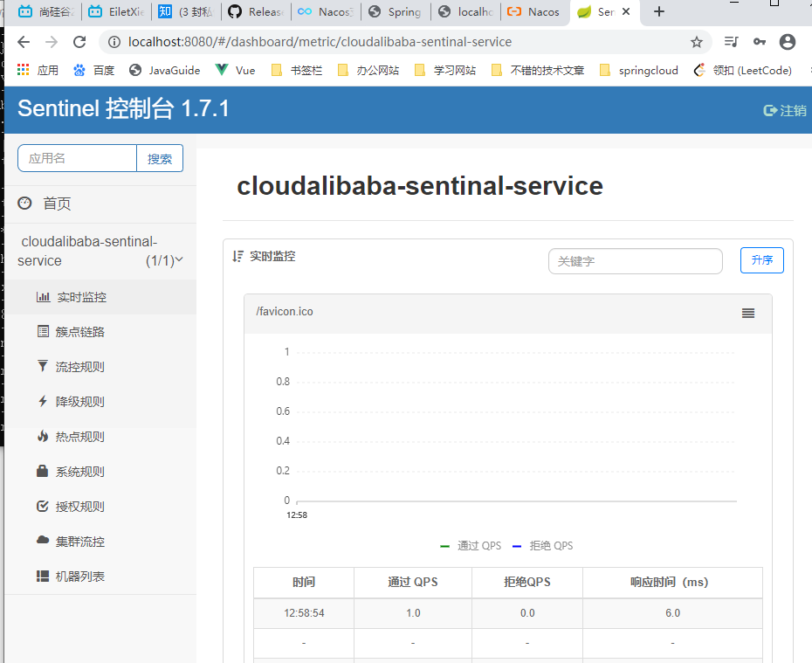Open 机器列表 machine list menu

tap(100, 577)
